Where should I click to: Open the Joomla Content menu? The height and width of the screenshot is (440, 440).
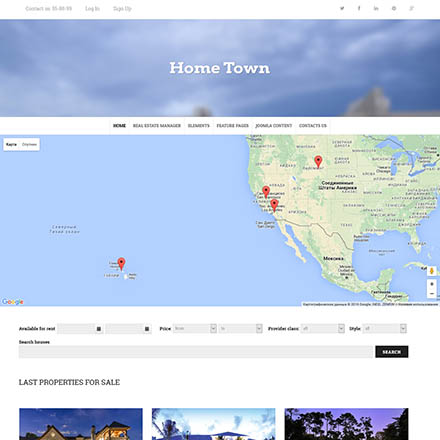tap(274, 126)
